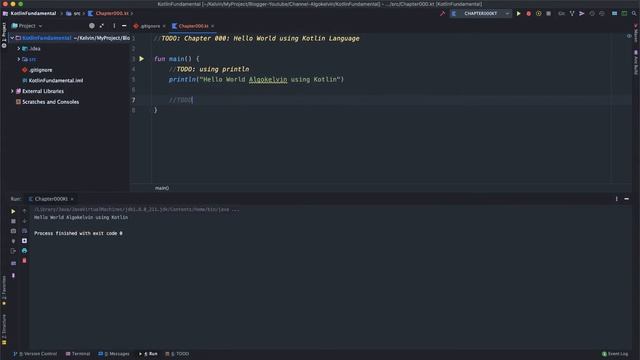The width and height of the screenshot is (640, 360).
Task: Click Stop square in Run panel sidebar
Action: coord(13,221)
